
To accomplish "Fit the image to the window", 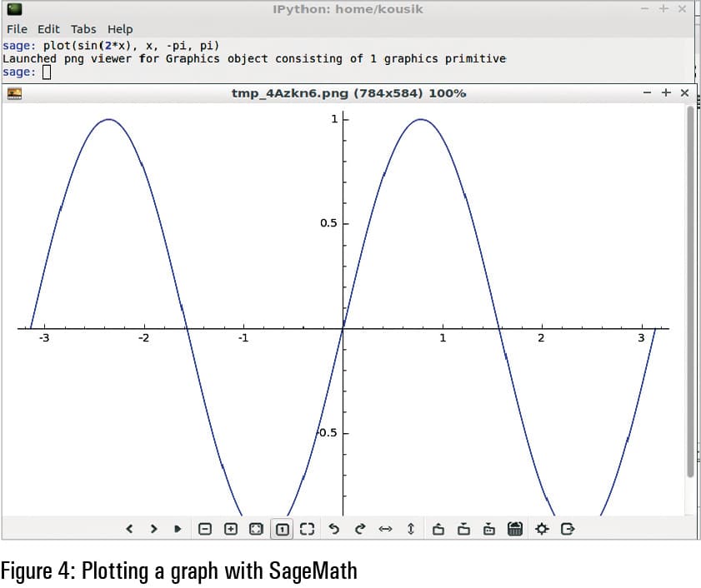I will pyautogui.click(x=256, y=529).
